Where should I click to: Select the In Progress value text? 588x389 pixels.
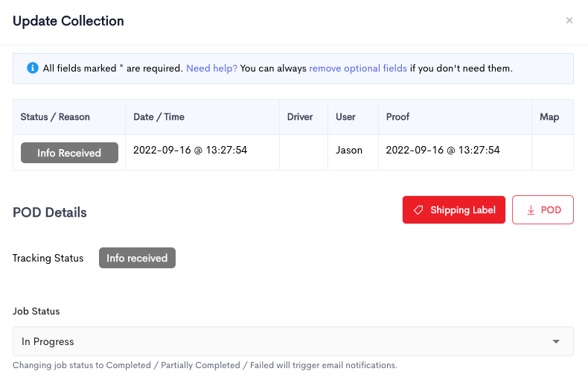coord(48,342)
